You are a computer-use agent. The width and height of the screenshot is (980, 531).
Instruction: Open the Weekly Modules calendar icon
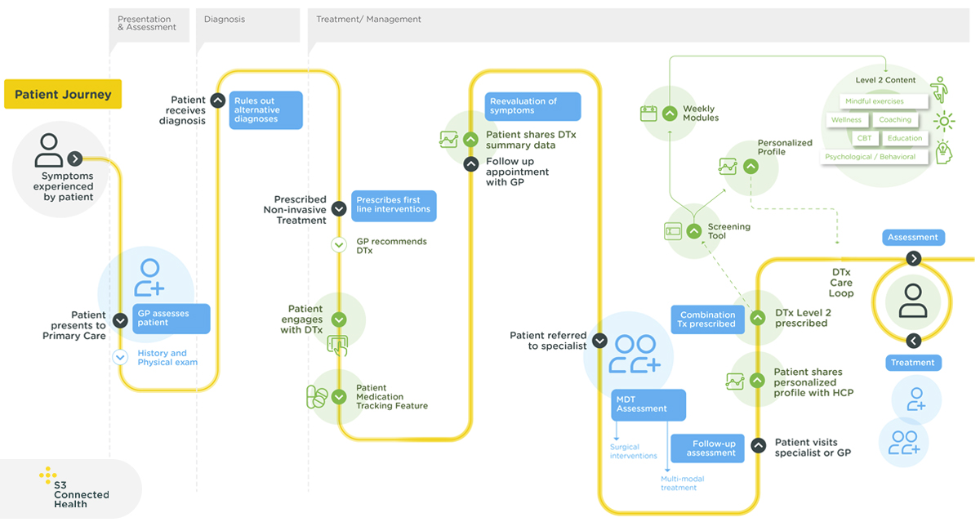tap(649, 114)
